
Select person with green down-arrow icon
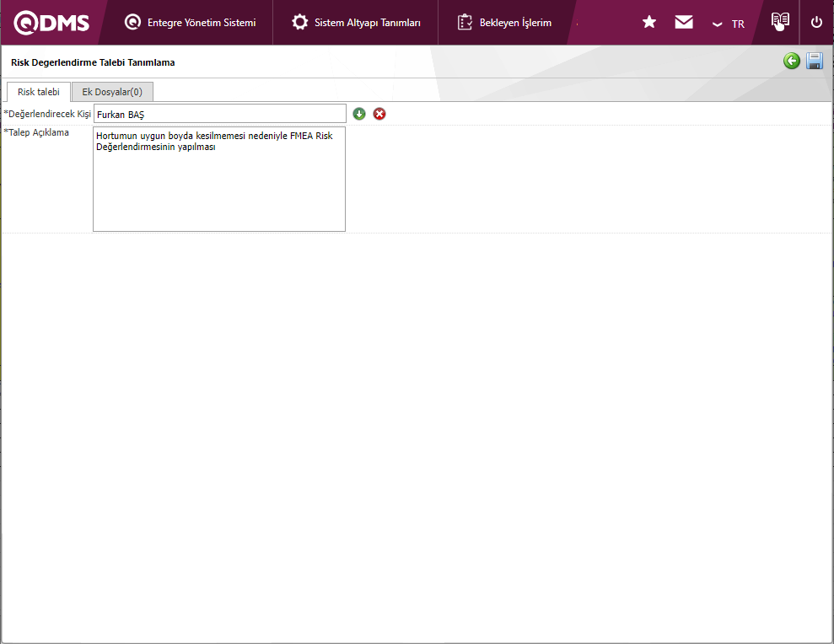359,114
